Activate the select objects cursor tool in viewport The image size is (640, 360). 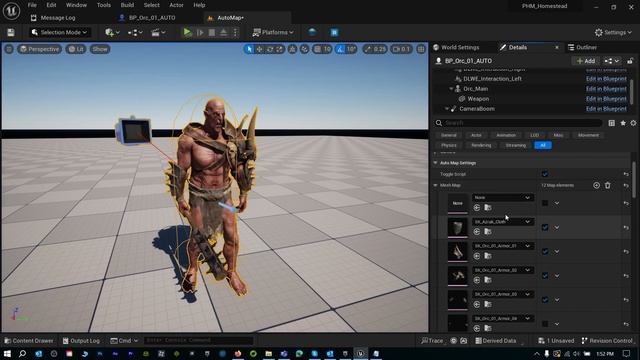(249, 49)
